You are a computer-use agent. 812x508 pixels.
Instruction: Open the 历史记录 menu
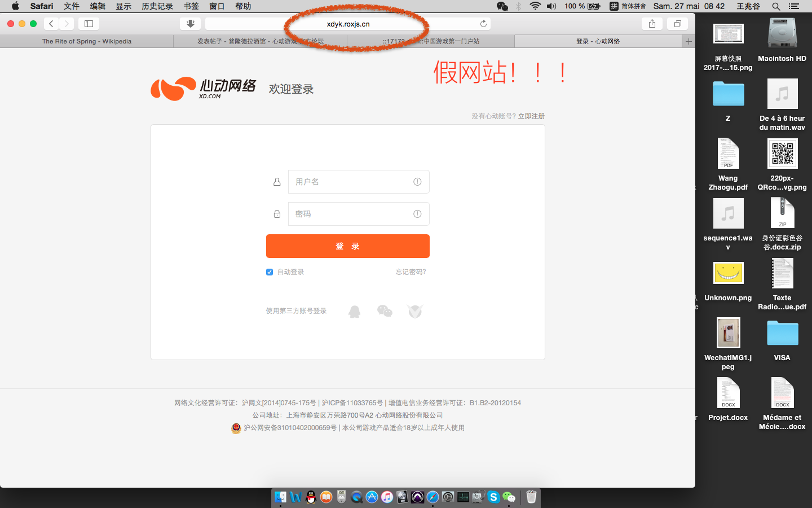[157, 6]
